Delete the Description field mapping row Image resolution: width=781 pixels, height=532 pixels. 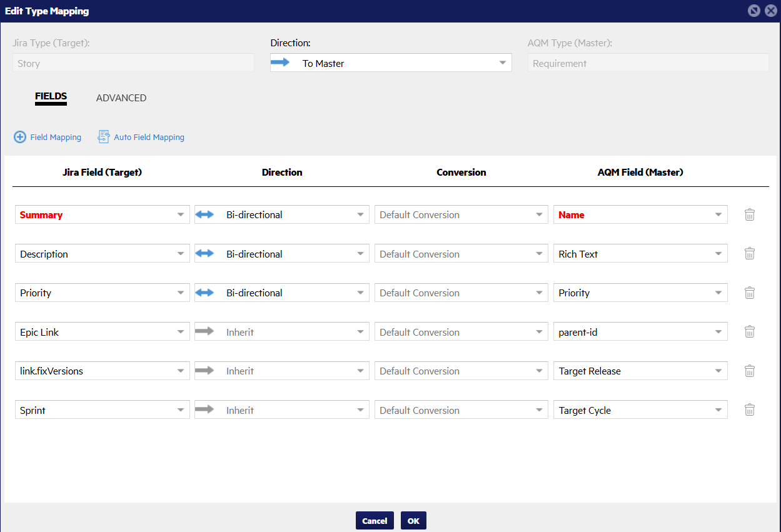click(x=750, y=254)
